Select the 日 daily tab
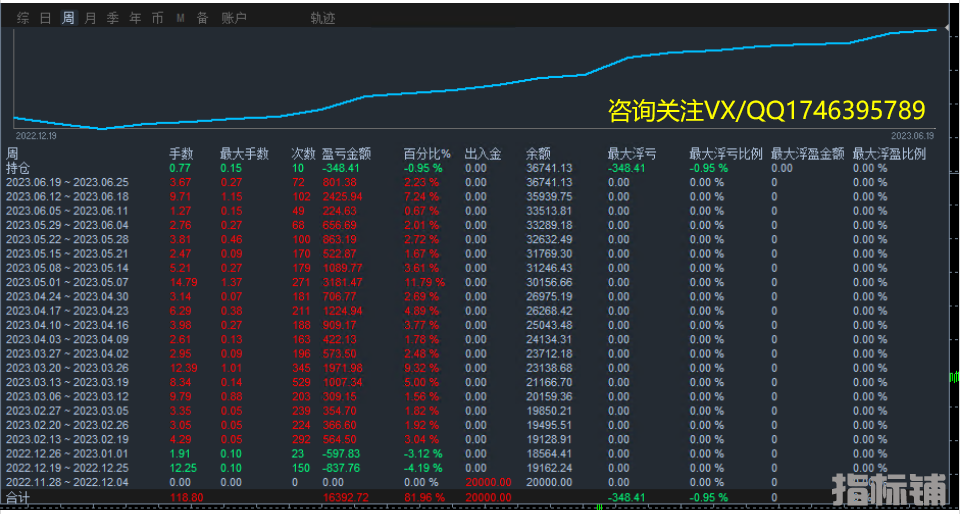Screen dimensions: 960x514 point(45,18)
